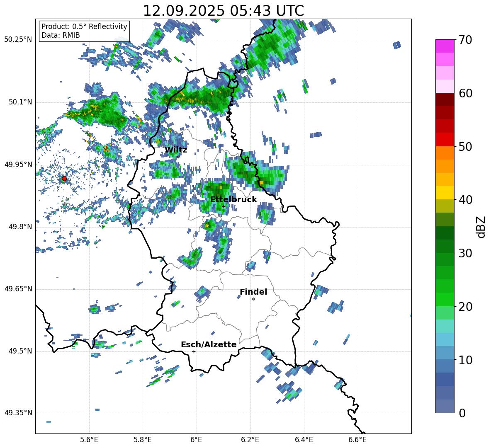Click the Product: 0.5° Reflectivity text
The height and width of the screenshot is (448, 491).
click(84, 26)
